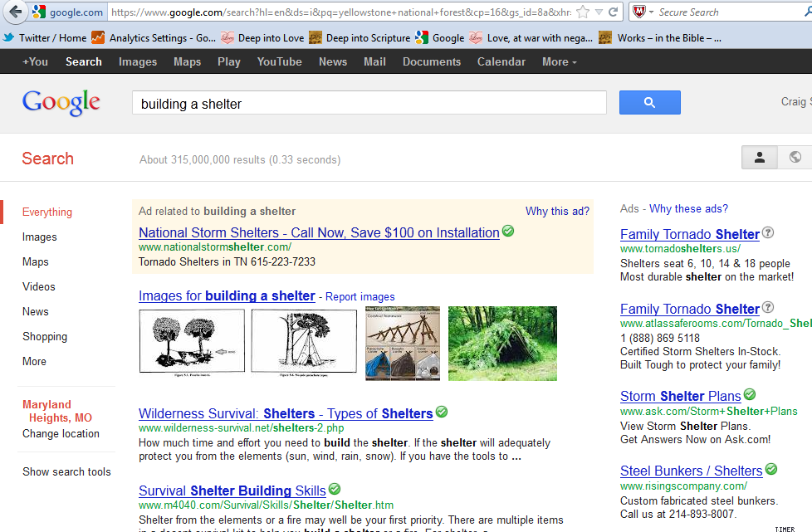This screenshot has height=532, width=812.
Task: Open Play from the top navigation bar
Action: [x=229, y=61]
